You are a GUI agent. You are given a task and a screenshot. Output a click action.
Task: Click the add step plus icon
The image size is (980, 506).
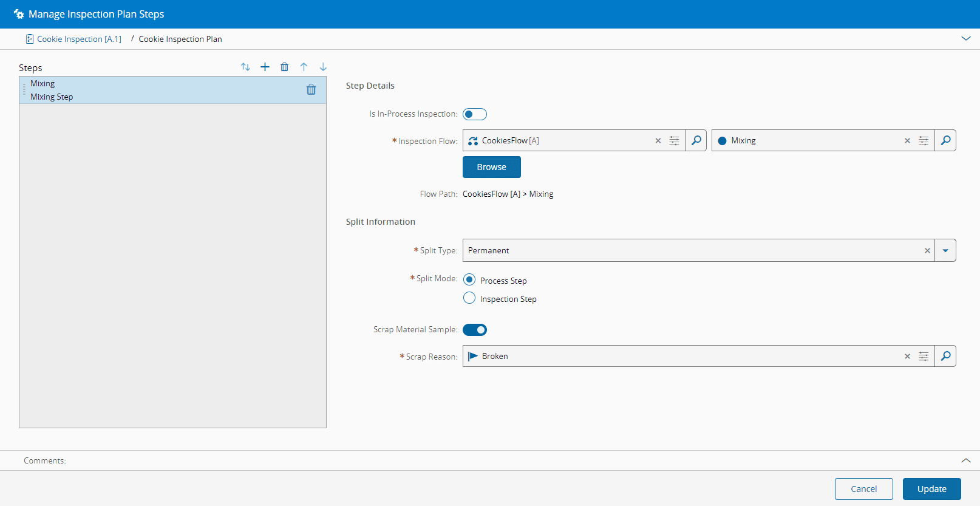click(x=265, y=67)
